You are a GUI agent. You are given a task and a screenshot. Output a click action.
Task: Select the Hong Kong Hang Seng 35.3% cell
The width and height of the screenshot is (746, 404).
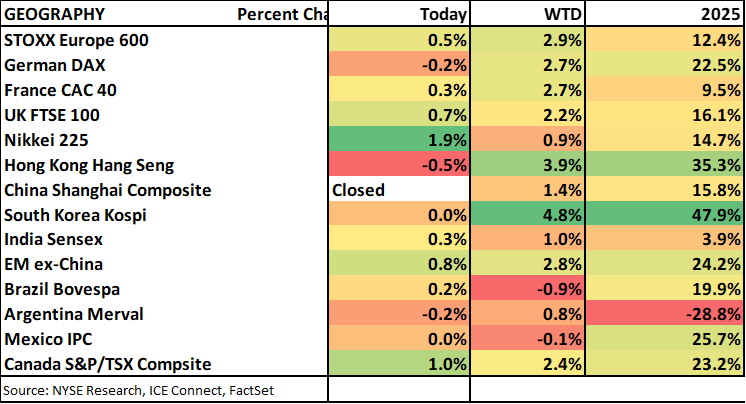pyautogui.click(x=665, y=165)
